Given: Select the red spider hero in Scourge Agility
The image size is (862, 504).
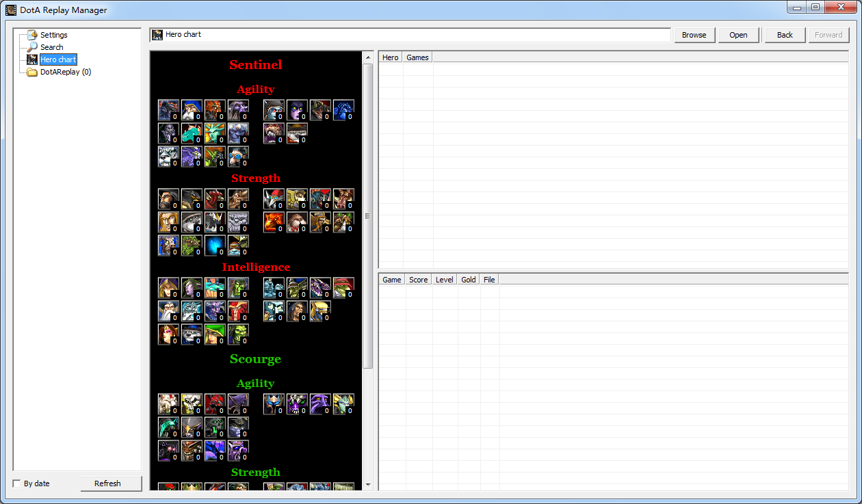Looking at the screenshot, I should click(215, 405).
